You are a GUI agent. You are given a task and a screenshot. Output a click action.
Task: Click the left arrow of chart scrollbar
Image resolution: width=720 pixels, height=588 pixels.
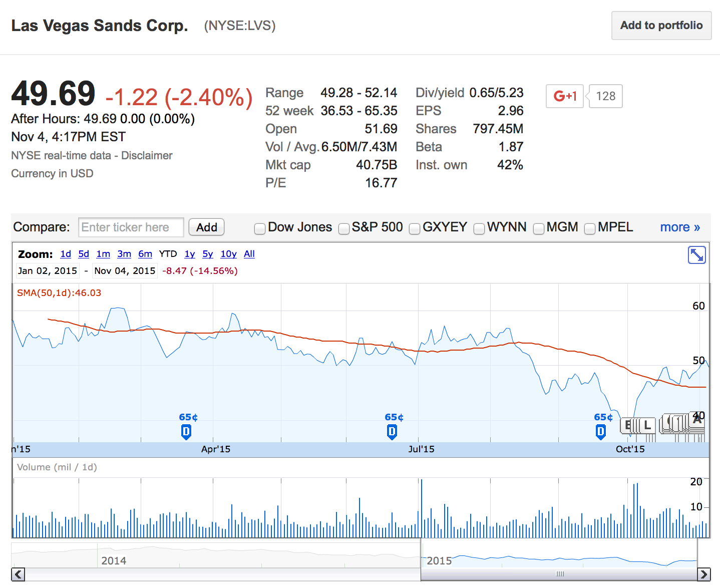pyautogui.click(x=18, y=574)
